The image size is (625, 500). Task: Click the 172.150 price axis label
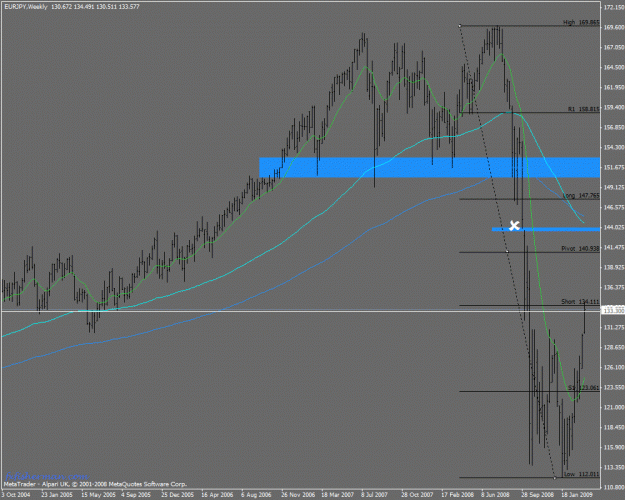pyautogui.click(x=614, y=7)
